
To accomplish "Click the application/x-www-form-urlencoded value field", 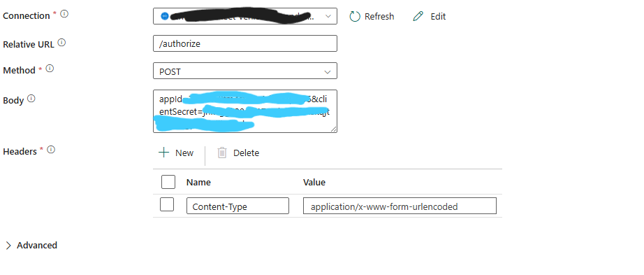I will coord(400,206).
